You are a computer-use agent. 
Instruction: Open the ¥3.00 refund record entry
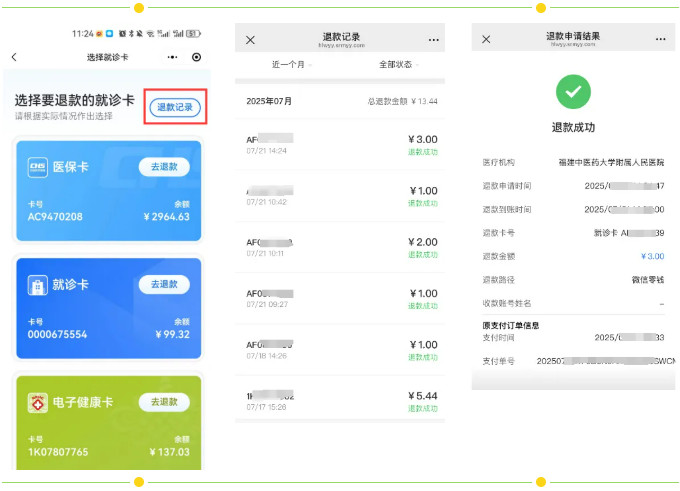coord(341,144)
